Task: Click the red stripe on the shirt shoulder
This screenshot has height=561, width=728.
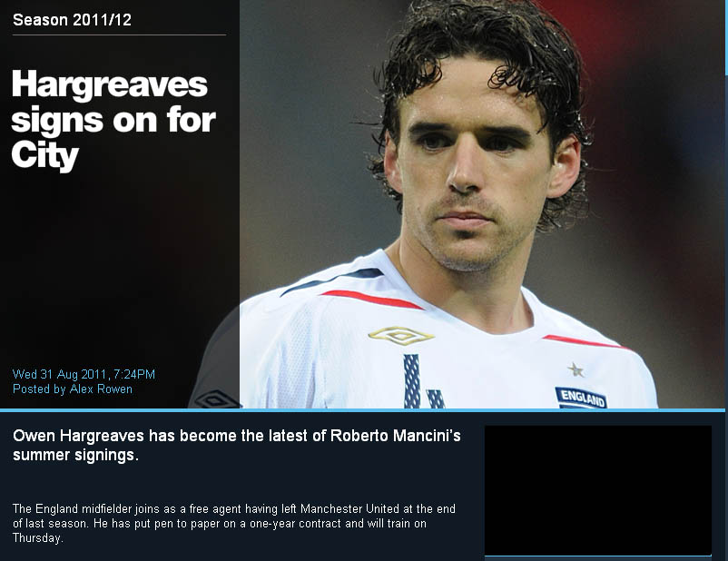Action: point(371,299)
